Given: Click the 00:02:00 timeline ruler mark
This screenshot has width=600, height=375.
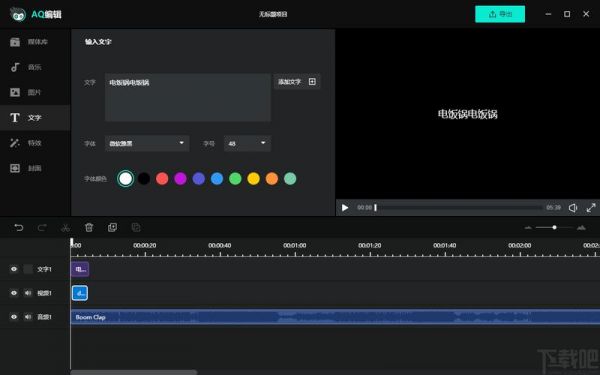Looking at the screenshot, I should coord(520,245).
